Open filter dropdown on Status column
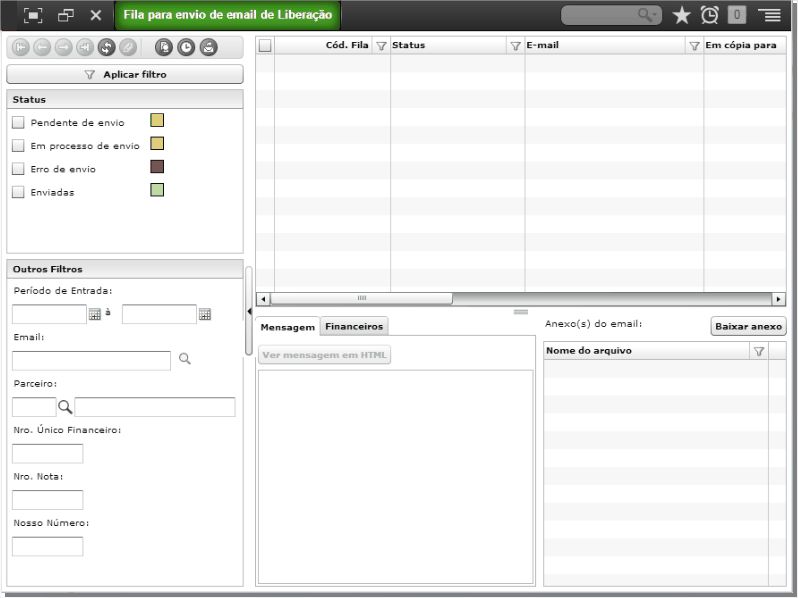Screen dimensions: 798x598 coord(515,46)
